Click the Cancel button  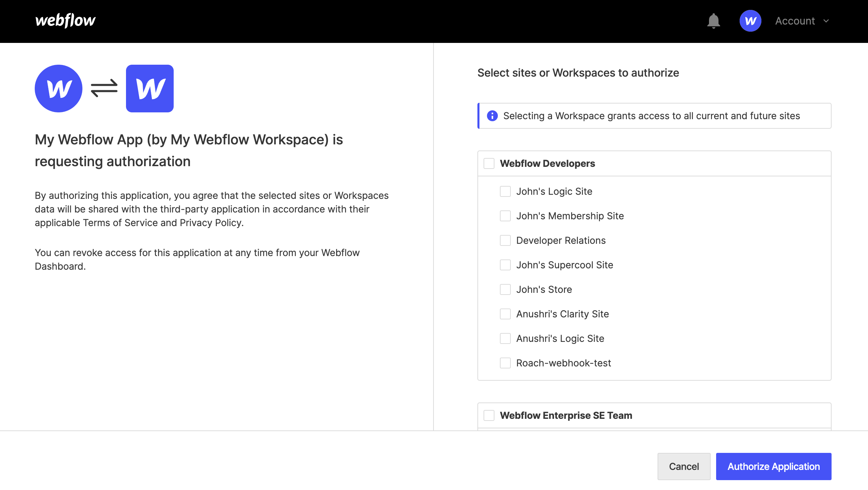(684, 467)
